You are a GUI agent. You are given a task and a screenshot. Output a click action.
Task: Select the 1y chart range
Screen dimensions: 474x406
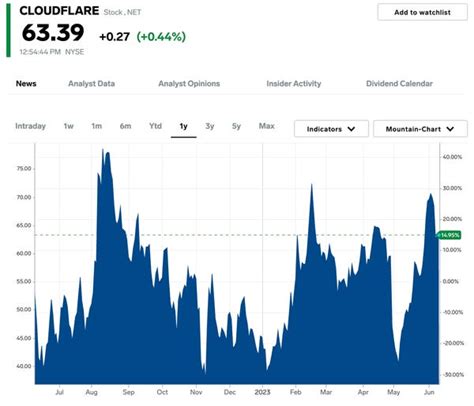coord(184,126)
